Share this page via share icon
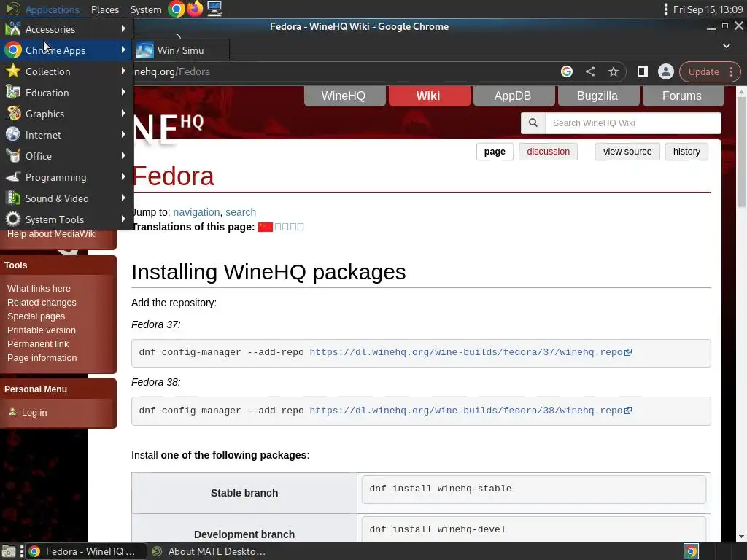Screen dimensions: 747x560 589,71
